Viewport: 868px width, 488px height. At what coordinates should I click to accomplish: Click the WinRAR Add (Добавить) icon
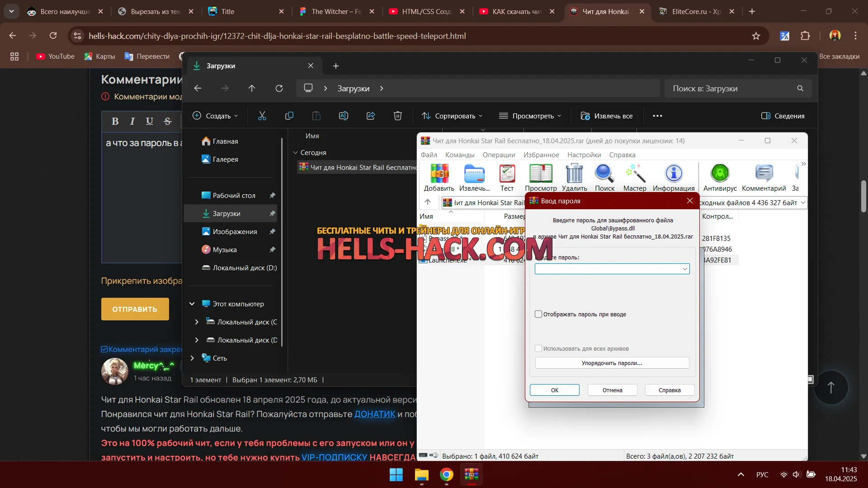[439, 178]
